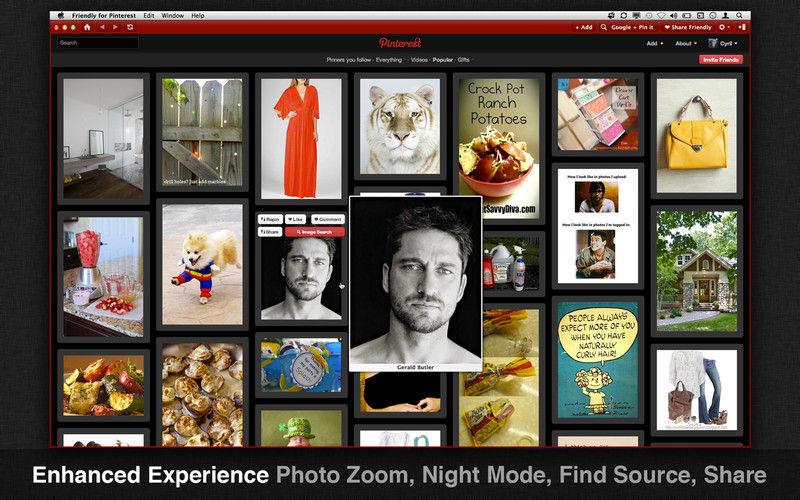Click the Like button on hovered pin
The image size is (800, 500).
pos(295,219)
